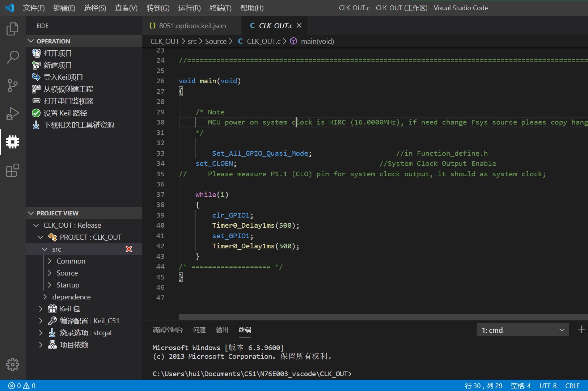Click 行 30, 列 29 cursor position status
This screenshot has height=391, width=588.
[483, 386]
